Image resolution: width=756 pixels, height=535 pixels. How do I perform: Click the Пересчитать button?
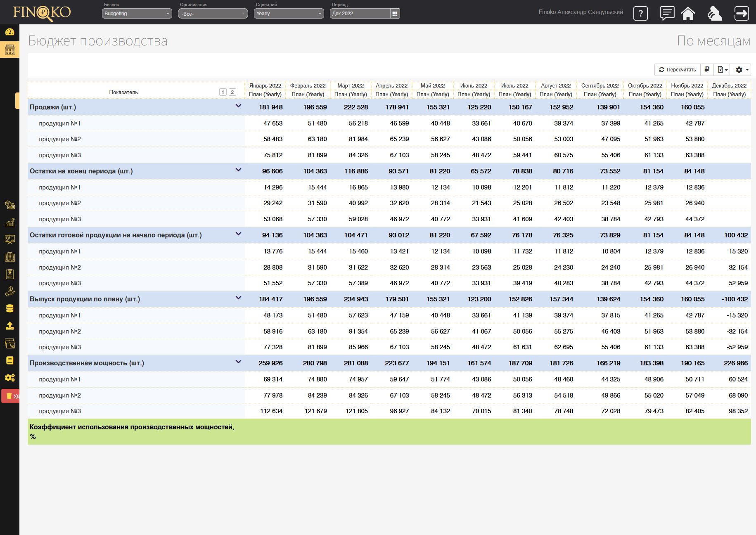pyautogui.click(x=677, y=69)
